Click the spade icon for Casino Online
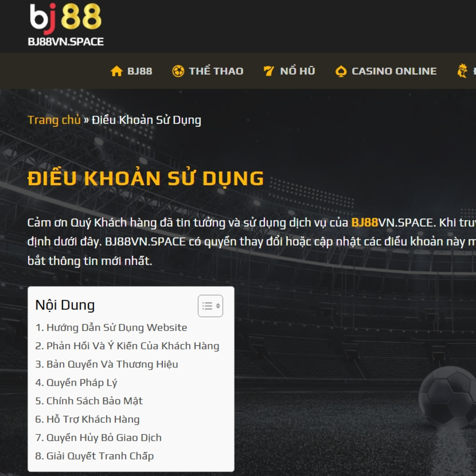The image size is (476, 476). [x=341, y=71]
